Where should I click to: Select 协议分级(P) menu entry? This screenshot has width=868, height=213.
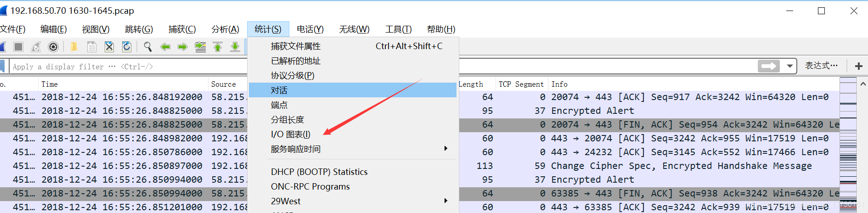point(353,75)
